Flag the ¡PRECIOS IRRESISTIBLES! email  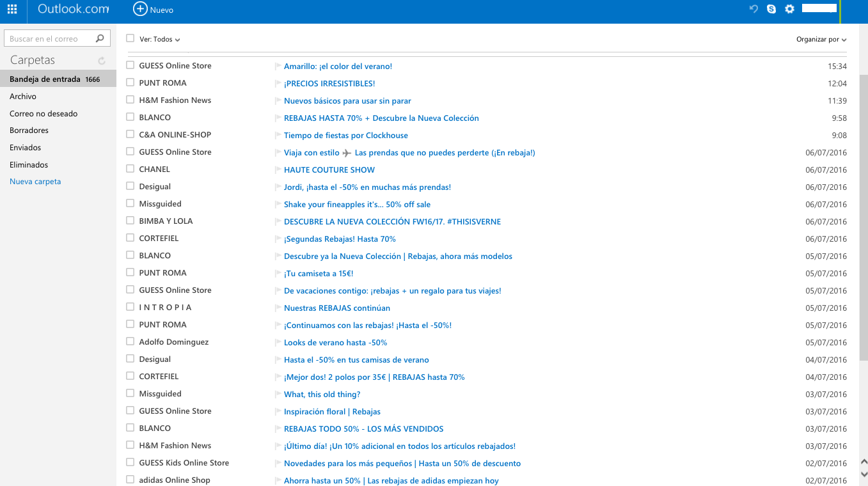278,84
